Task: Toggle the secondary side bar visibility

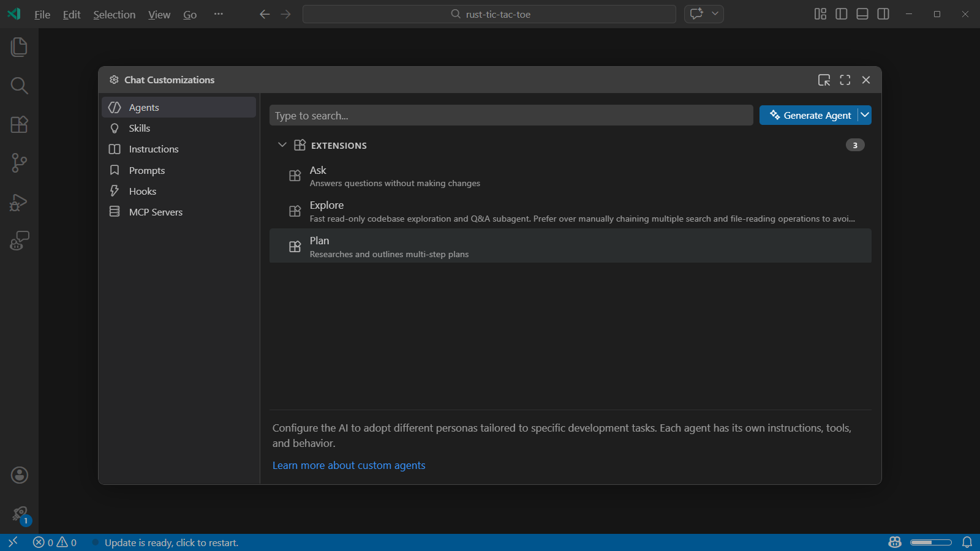Action: coord(883,13)
